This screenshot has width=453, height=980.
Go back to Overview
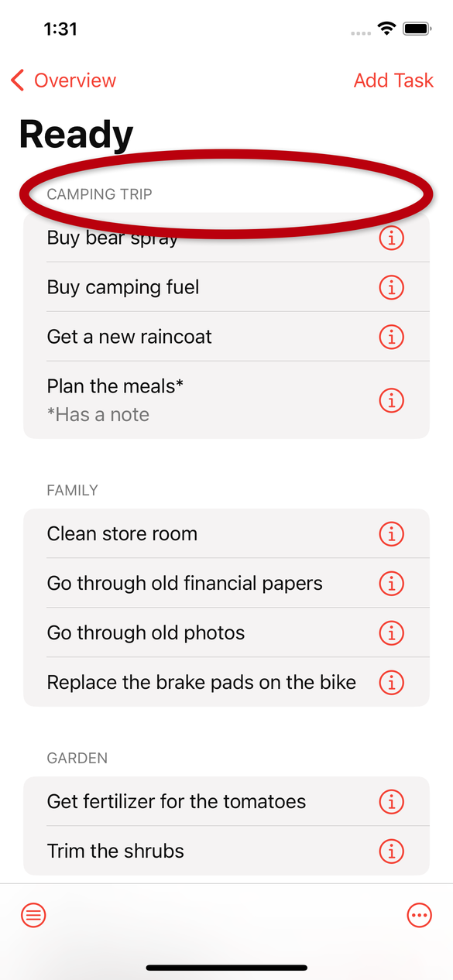tap(63, 81)
